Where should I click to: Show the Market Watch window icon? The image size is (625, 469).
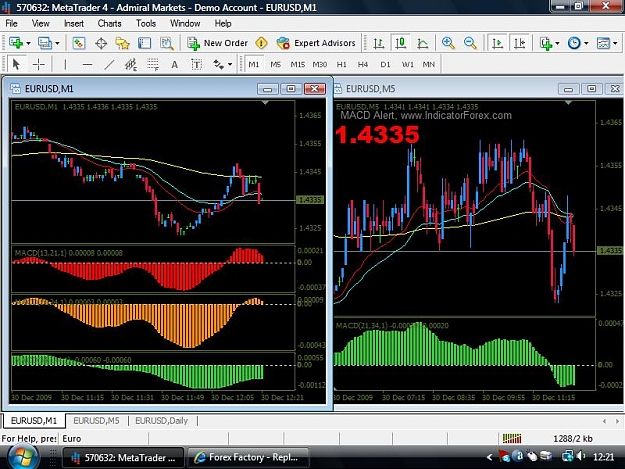pyautogui.click(x=79, y=43)
